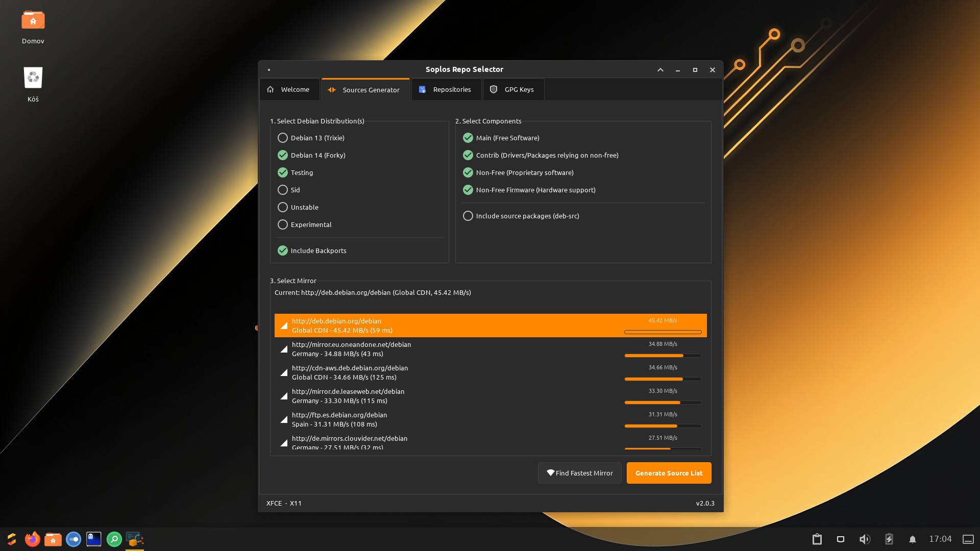Open the Soplos application menu in the taskbar
The width and height of the screenshot is (980, 551).
pos(12,539)
